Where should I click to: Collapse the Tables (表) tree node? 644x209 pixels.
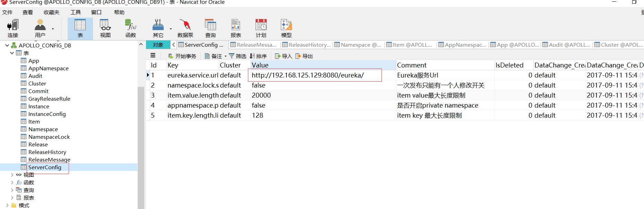tap(12, 53)
